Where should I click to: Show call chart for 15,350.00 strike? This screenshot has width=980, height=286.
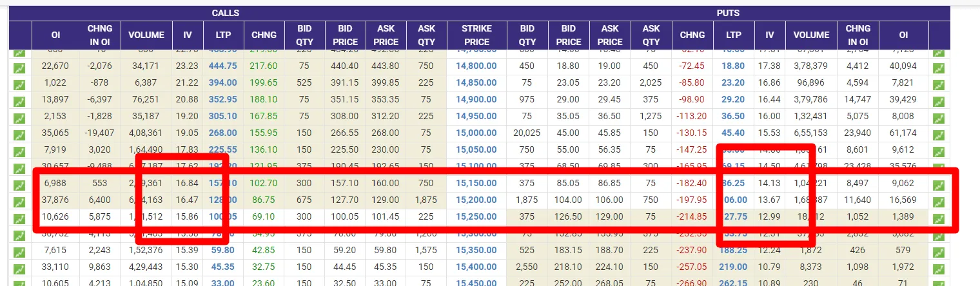[19, 252]
